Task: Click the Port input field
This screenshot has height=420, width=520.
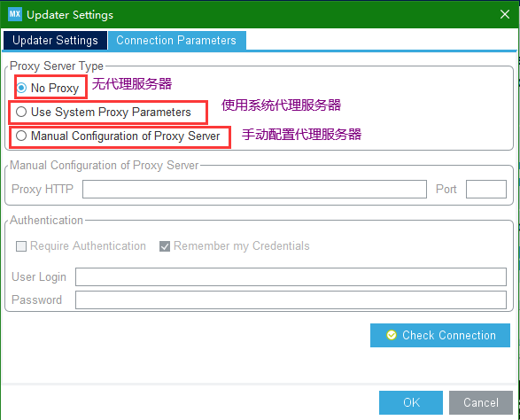Action: tap(485, 189)
